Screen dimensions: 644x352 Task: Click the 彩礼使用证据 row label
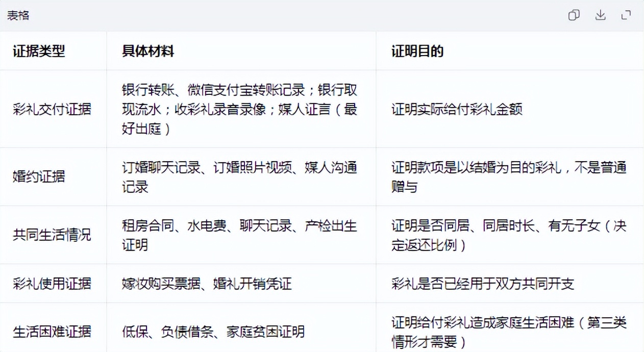(52, 283)
